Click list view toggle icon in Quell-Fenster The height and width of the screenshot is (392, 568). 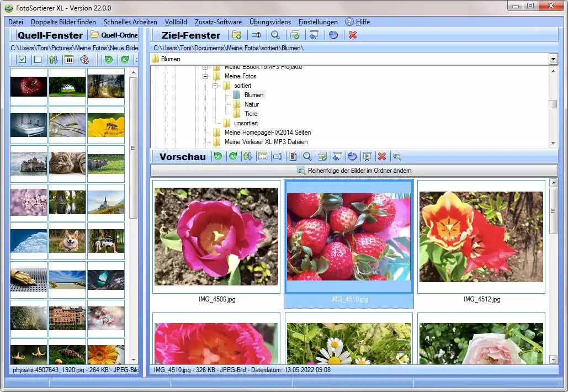(x=68, y=60)
